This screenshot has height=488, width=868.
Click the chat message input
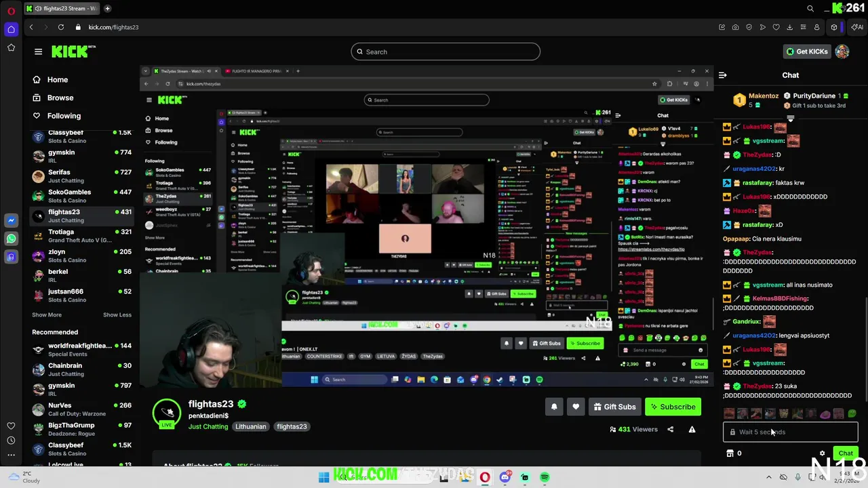[x=791, y=432]
